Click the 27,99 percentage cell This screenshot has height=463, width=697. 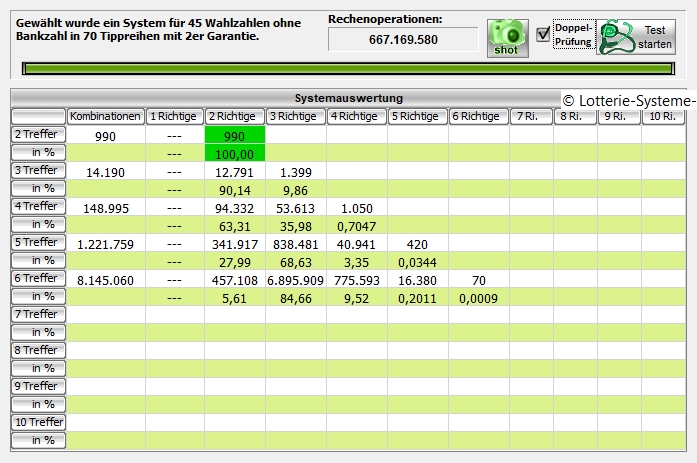(x=235, y=263)
